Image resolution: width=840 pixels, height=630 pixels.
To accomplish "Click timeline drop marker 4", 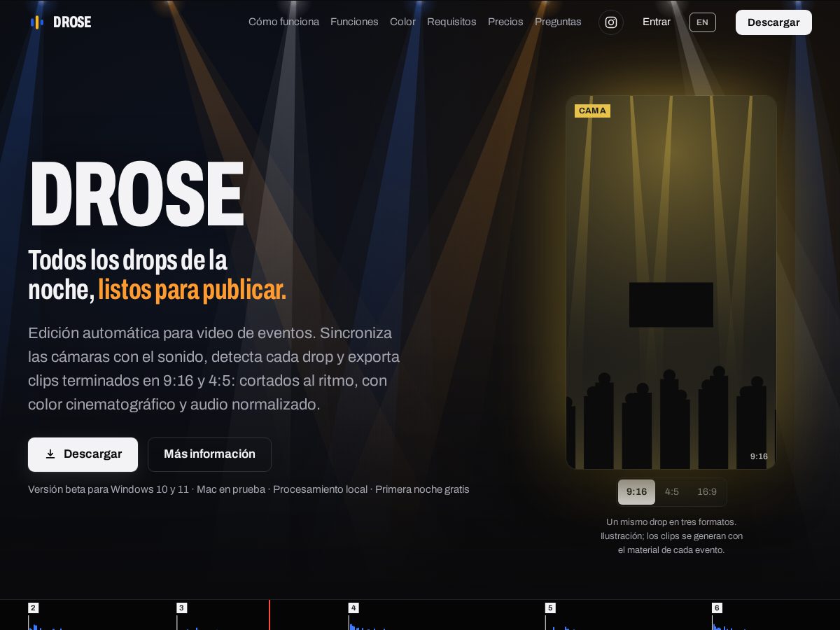I will (353, 608).
